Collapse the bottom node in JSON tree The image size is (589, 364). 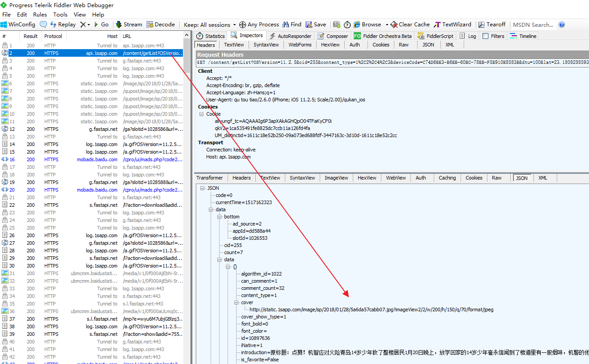tap(220, 217)
